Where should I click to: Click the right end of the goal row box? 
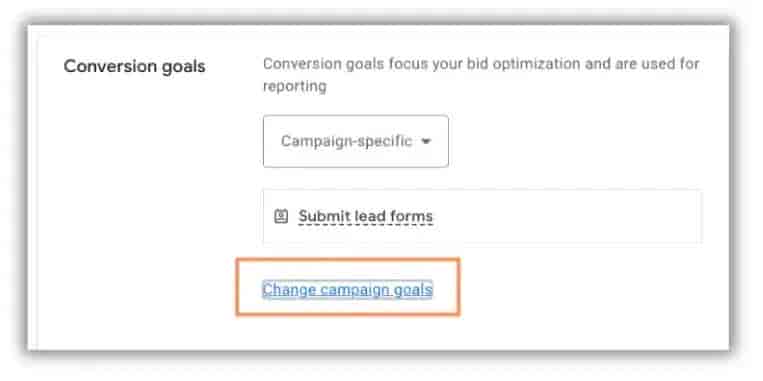pyautogui.click(x=691, y=217)
